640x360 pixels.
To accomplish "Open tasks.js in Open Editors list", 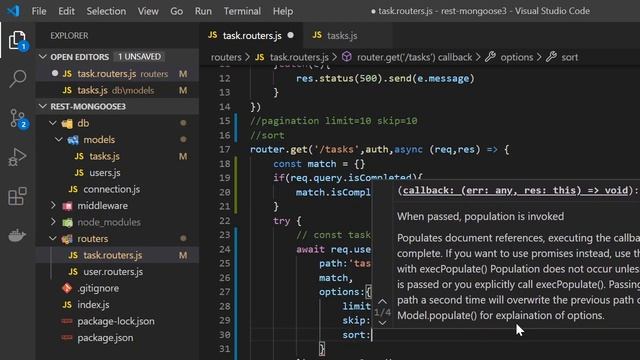I will click(x=117, y=90).
